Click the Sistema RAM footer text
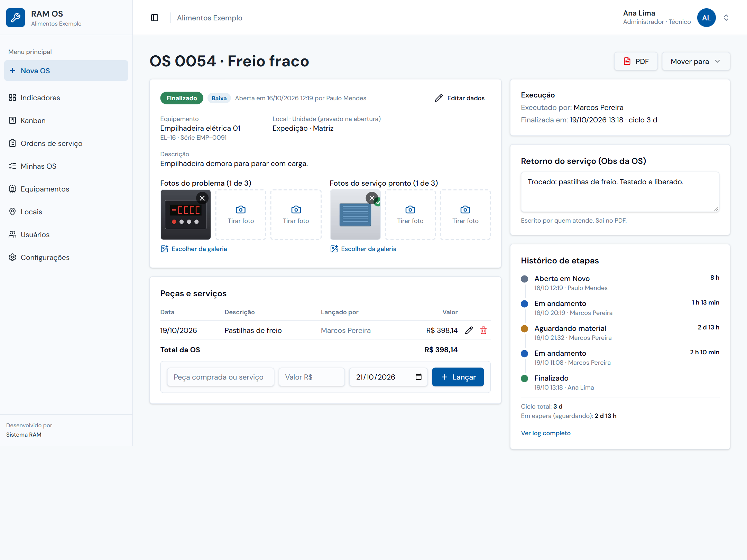This screenshot has width=747, height=560. click(x=24, y=435)
